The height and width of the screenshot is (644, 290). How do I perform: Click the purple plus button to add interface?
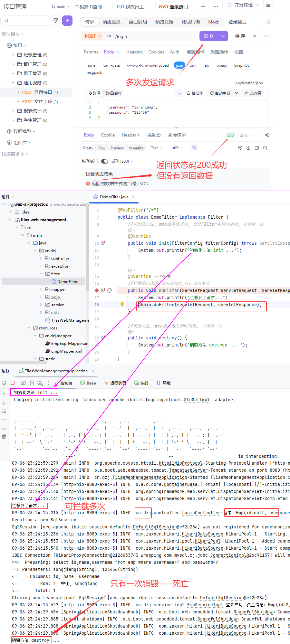[x=67, y=21]
